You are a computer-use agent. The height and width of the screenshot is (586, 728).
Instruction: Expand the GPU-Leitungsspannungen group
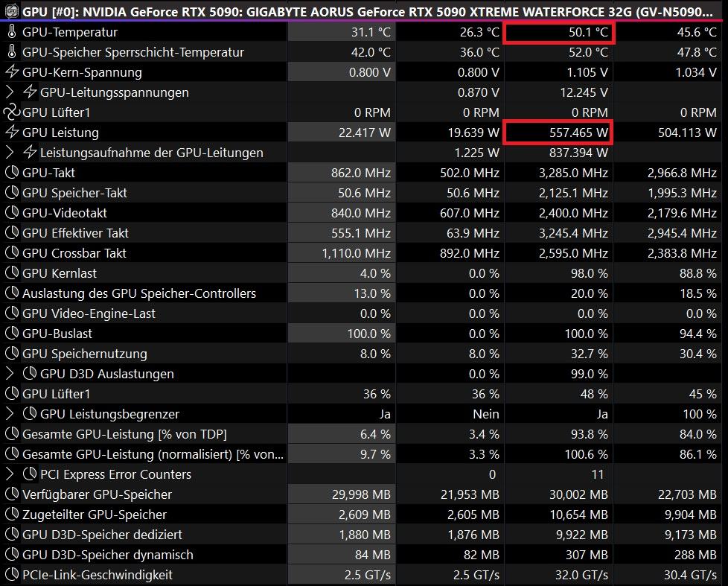tap(10, 92)
